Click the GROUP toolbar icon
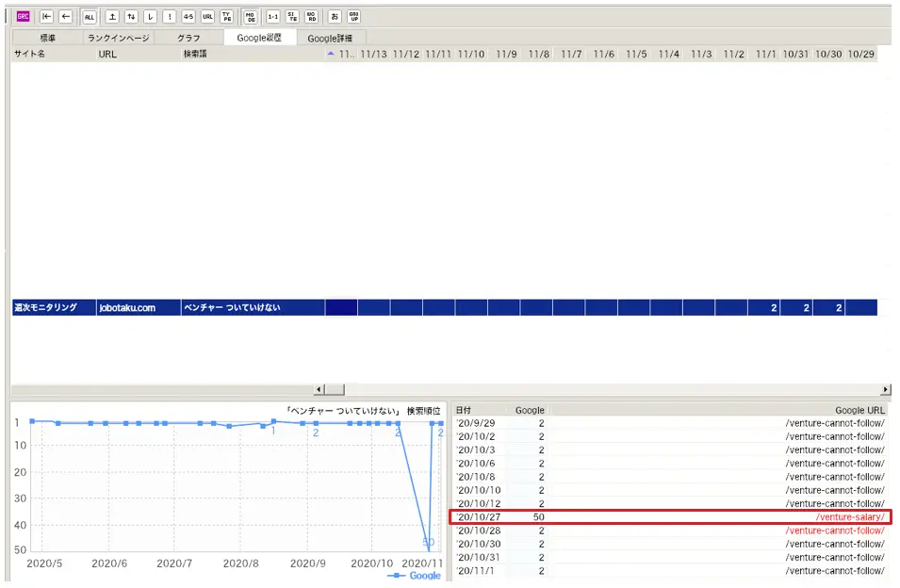The image size is (900, 588). tap(353, 16)
